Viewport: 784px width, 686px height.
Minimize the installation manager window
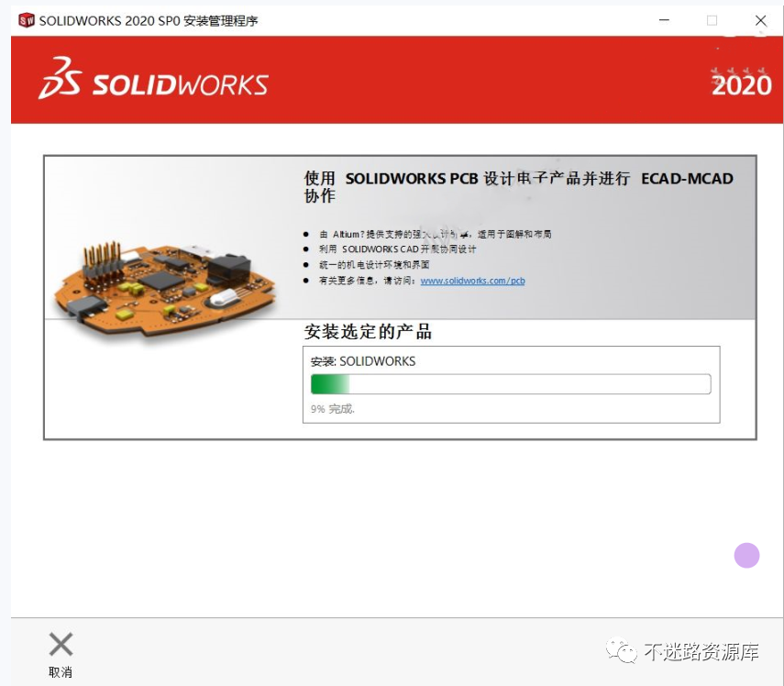(664, 20)
